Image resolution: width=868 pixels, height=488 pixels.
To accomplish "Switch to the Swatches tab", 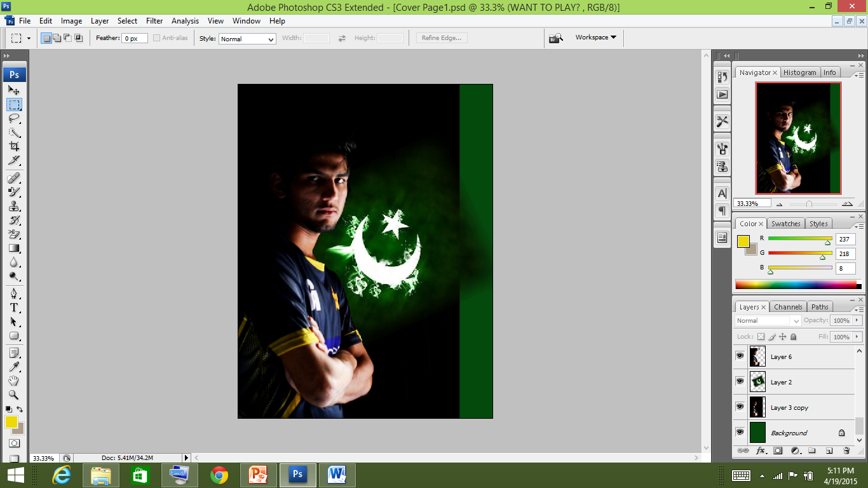I will (786, 224).
